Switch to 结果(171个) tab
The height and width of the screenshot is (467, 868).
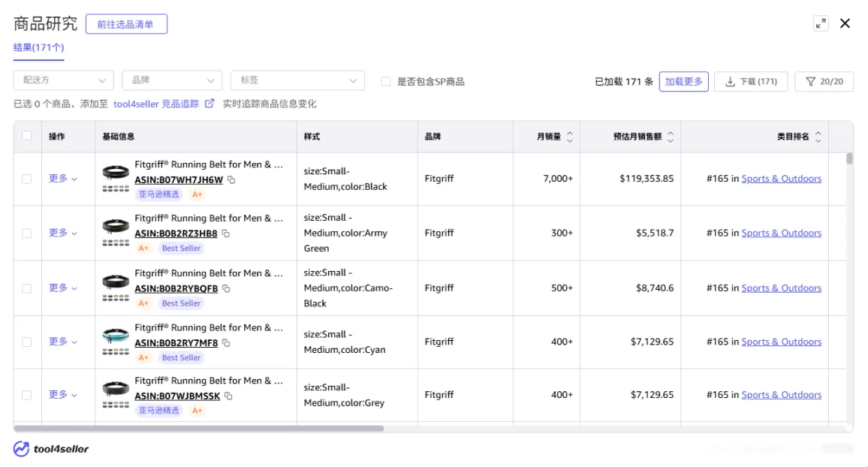39,47
